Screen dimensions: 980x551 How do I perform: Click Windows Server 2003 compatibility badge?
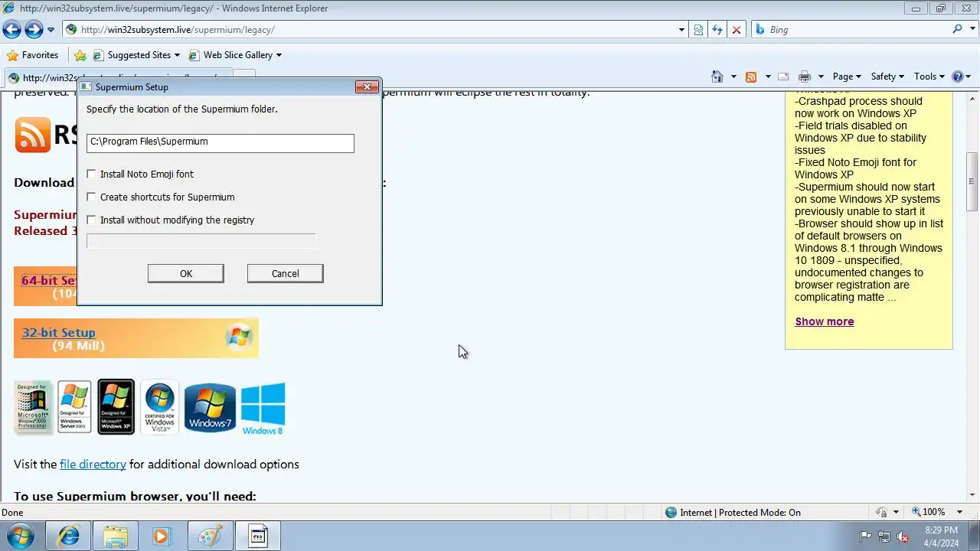point(74,407)
